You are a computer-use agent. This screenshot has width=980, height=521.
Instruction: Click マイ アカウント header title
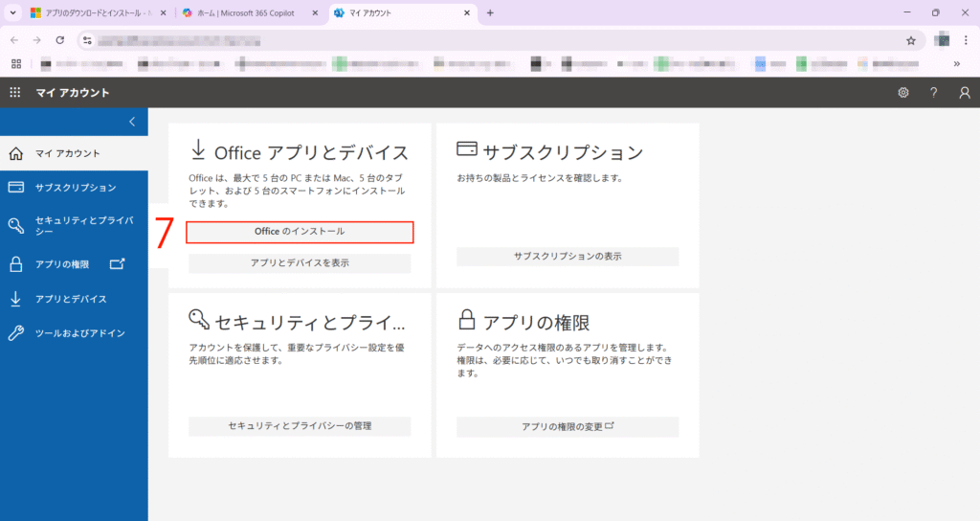pyautogui.click(x=73, y=93)
